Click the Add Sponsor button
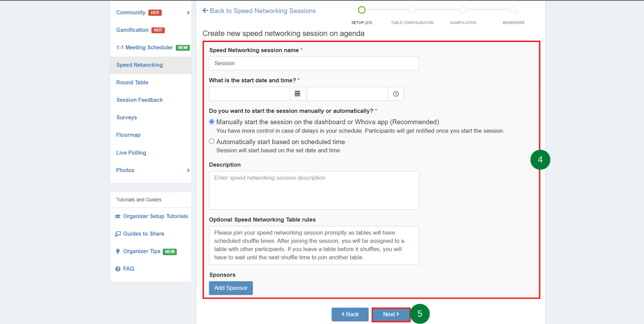 [230, 288]
